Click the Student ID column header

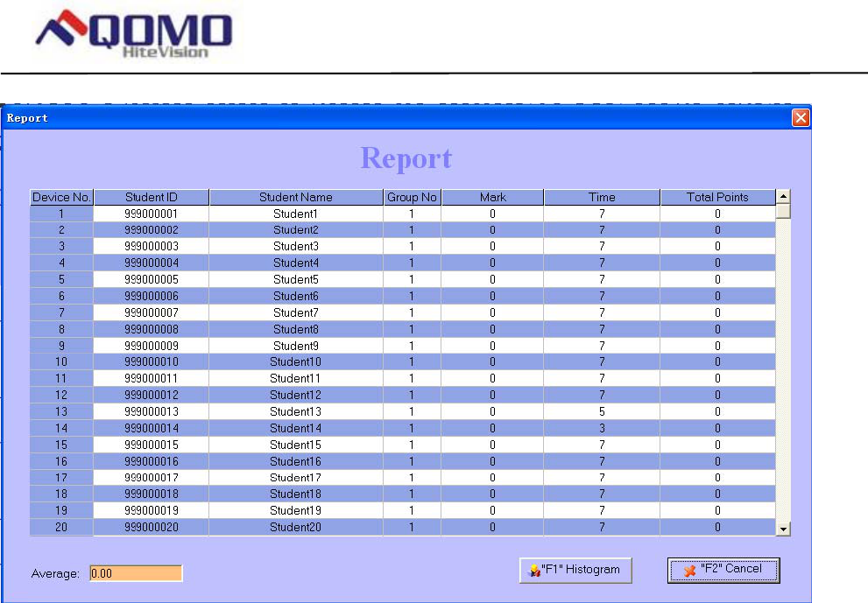[x=152, y=197]
